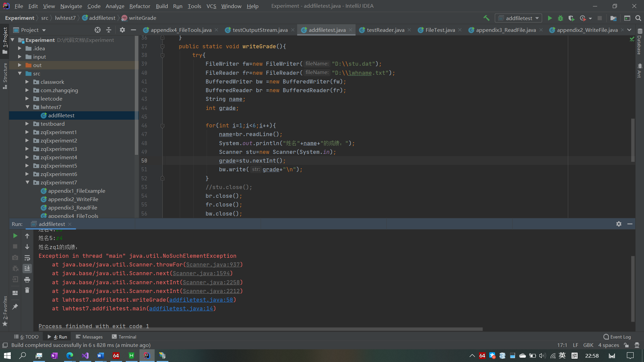The width and height of the screenshot is (644, 362).
Task: Open Search Everywhere magnifier icon
Action: (x=638, y=18)
